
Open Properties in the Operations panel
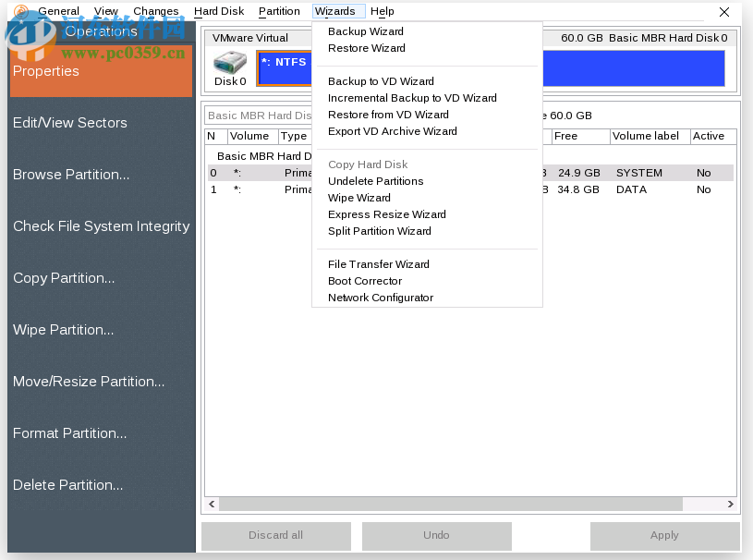coord(45,71)
